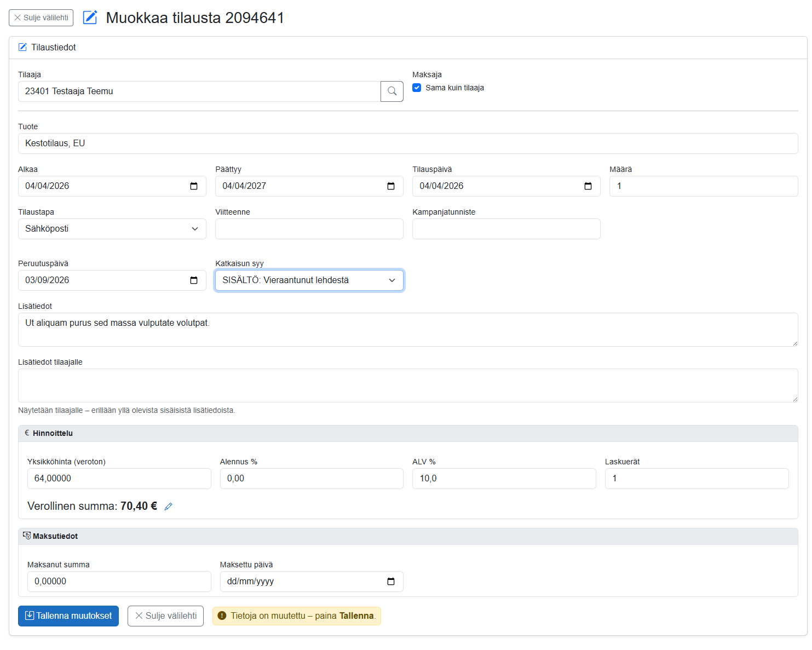Open the Maksettu päivä calendar picker
Image resolution: width=812 pixels, height=650 pixels.
[391, 582]
